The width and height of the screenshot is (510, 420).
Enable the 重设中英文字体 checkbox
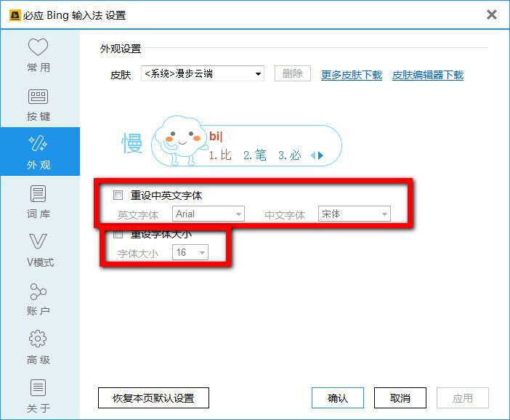click(118, 195)
